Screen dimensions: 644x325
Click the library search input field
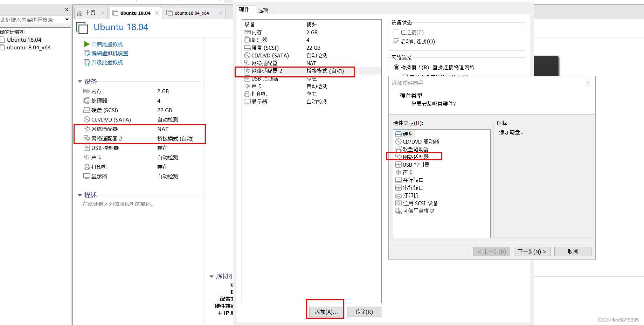(x=32, y=20)
